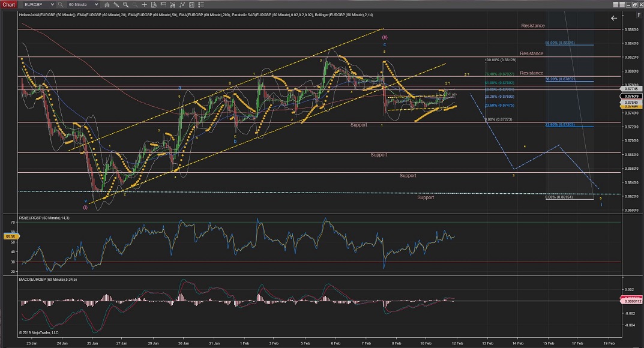Screen dimensions: 644x348
Task: Click the left arrow button on chart
Action: coord(613,19)
